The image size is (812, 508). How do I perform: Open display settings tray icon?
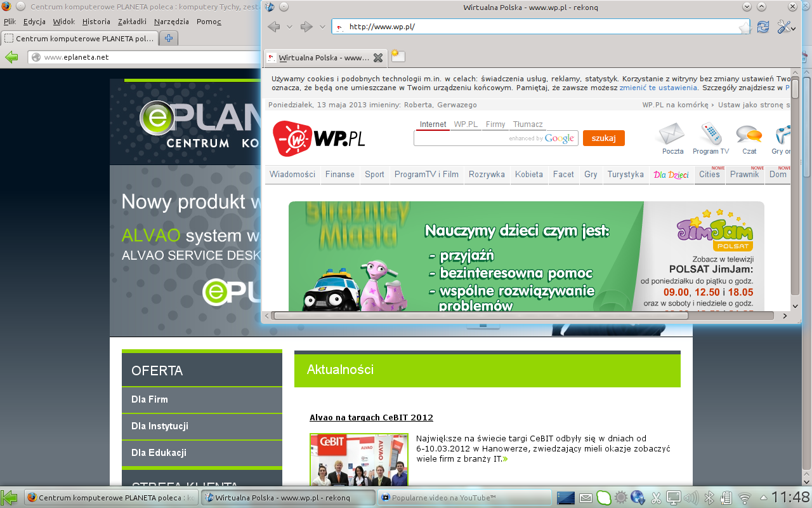[x=673, y=498]
